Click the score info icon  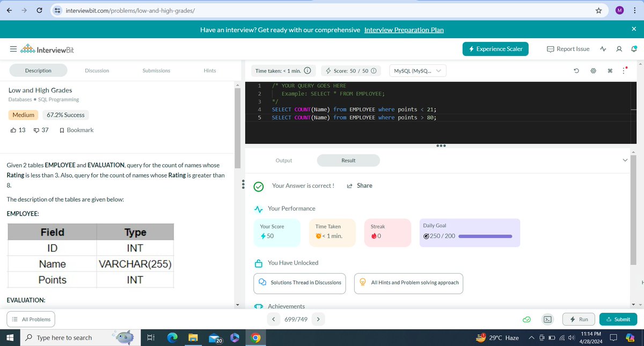(x=374, y=71)
